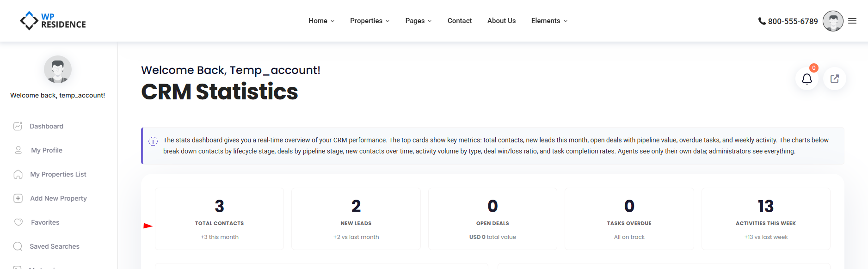Click the WP Residence logo

pyautogui.click(x=53, y=21)
